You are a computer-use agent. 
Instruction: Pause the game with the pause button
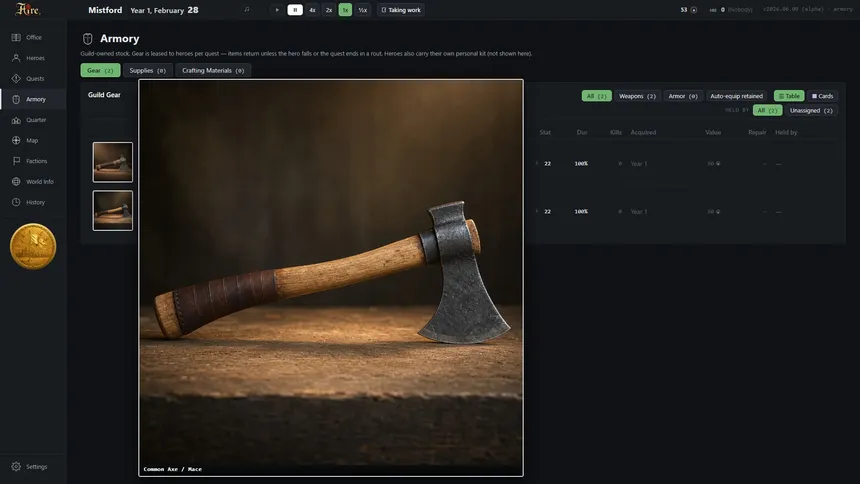295,10
